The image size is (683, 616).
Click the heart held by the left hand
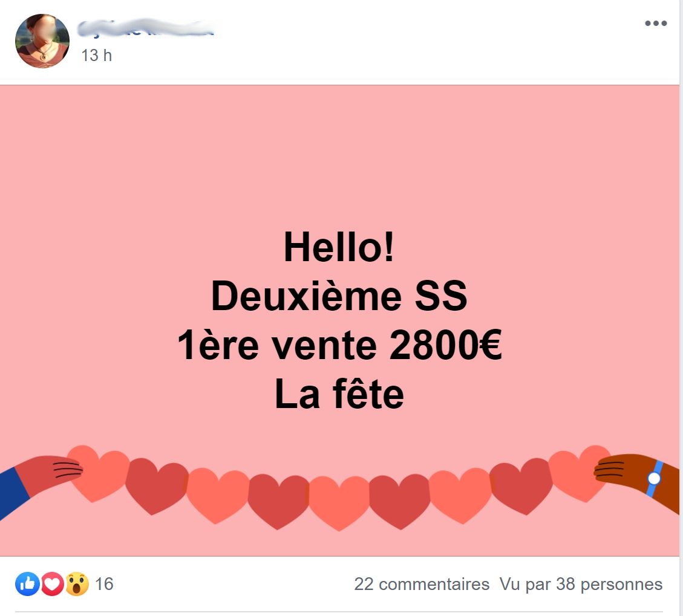pyautogui.click(x=98, y=473)
